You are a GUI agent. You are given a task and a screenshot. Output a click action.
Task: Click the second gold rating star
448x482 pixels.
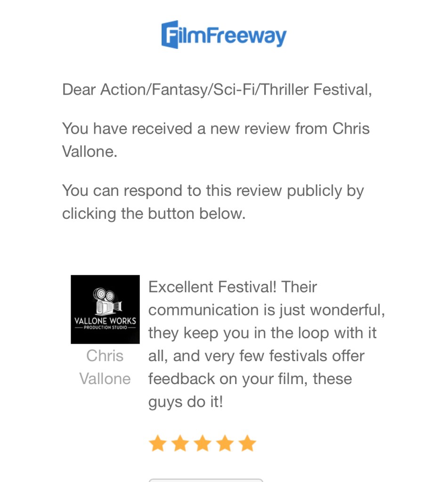[x=180, y=443]
